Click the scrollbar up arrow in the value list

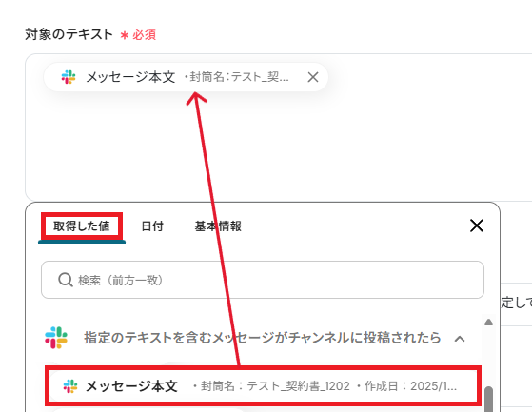coord(488,323)
